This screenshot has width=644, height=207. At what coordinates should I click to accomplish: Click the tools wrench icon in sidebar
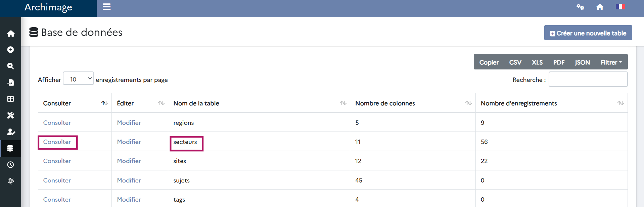coord(11,115)
